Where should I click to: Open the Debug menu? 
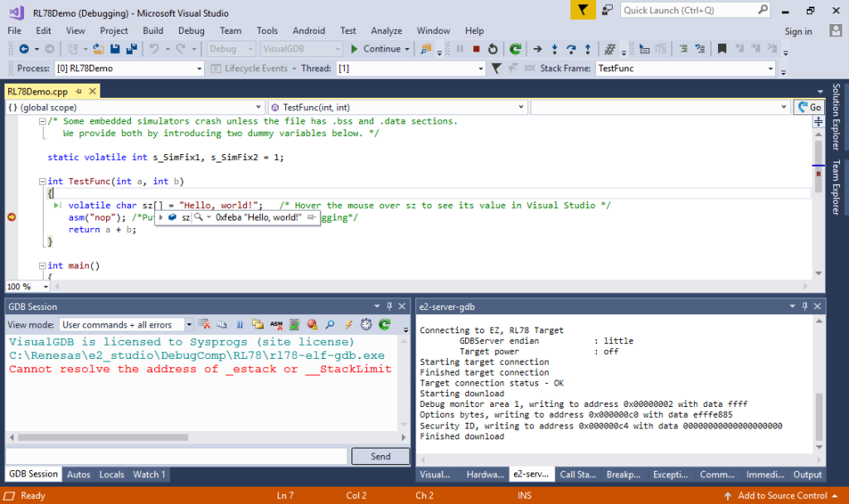(191, 31)
